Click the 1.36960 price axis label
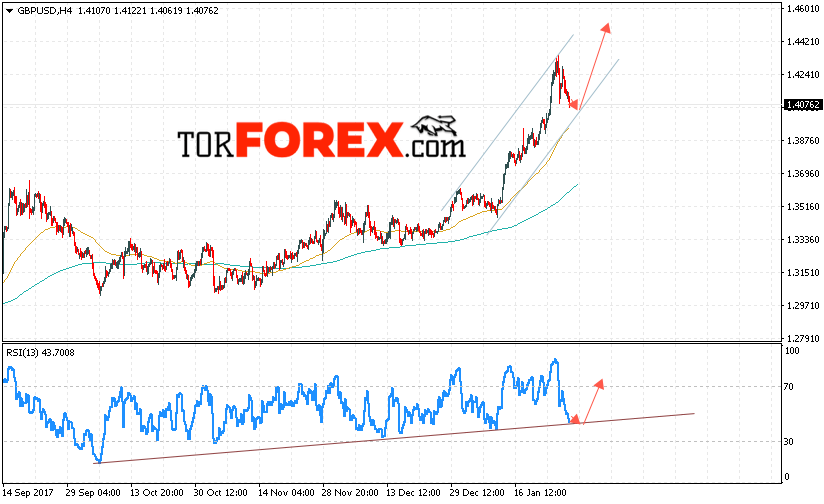The width and height of the screenshot is (824, 504). (x=803, y=173)
